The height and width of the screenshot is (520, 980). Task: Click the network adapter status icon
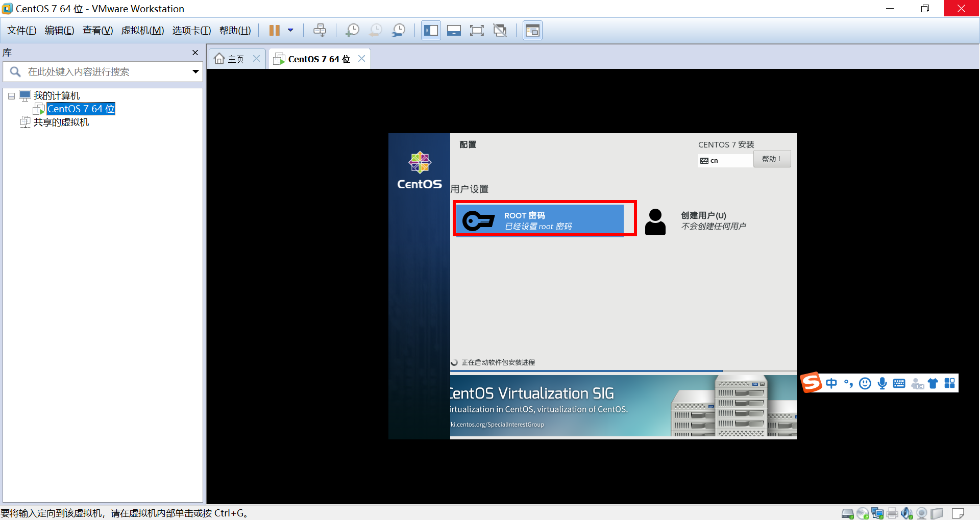[x=877, y=513]
